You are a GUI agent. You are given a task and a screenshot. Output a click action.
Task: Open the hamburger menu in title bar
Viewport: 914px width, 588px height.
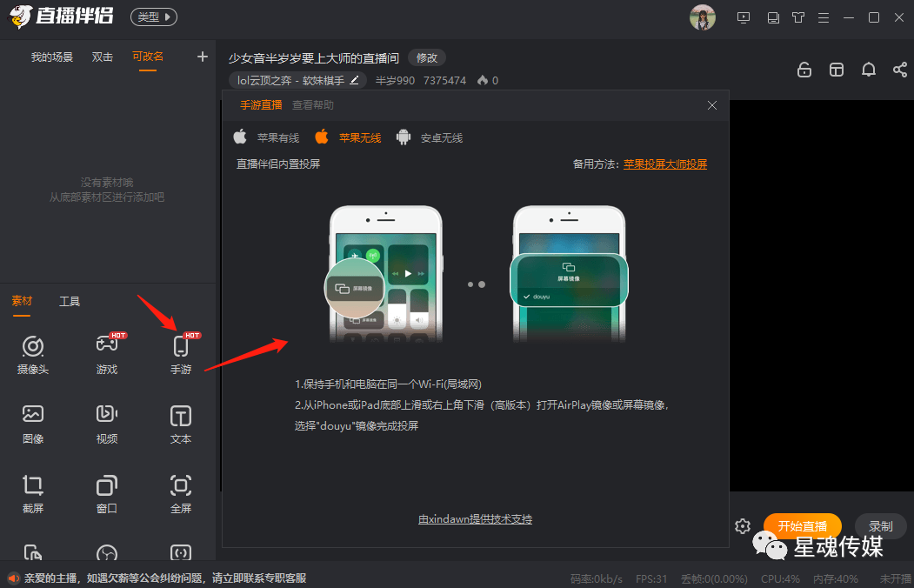click(823, 17)
